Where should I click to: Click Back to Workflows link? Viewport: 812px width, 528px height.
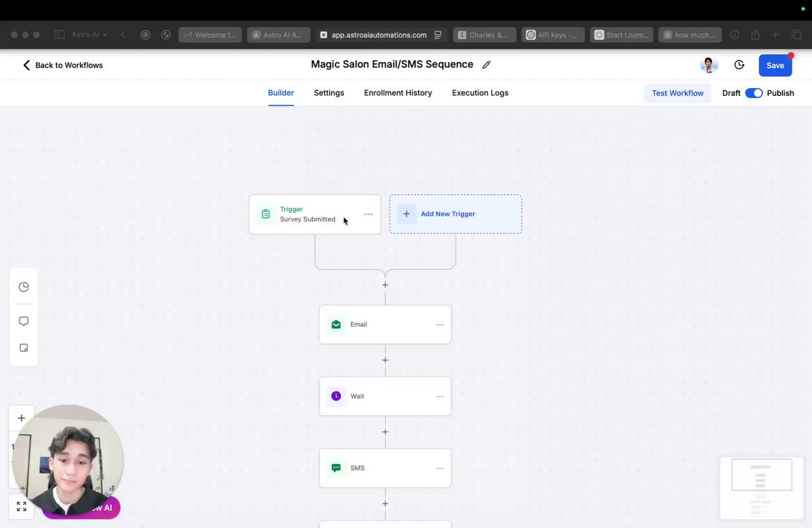63,65
